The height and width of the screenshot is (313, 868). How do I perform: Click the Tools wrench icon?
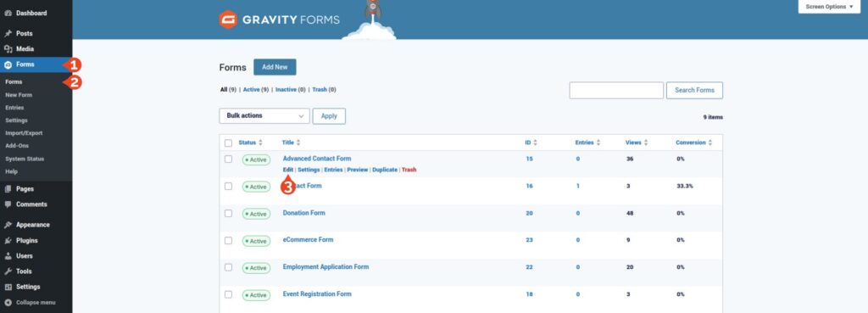(x=8, y=271)
